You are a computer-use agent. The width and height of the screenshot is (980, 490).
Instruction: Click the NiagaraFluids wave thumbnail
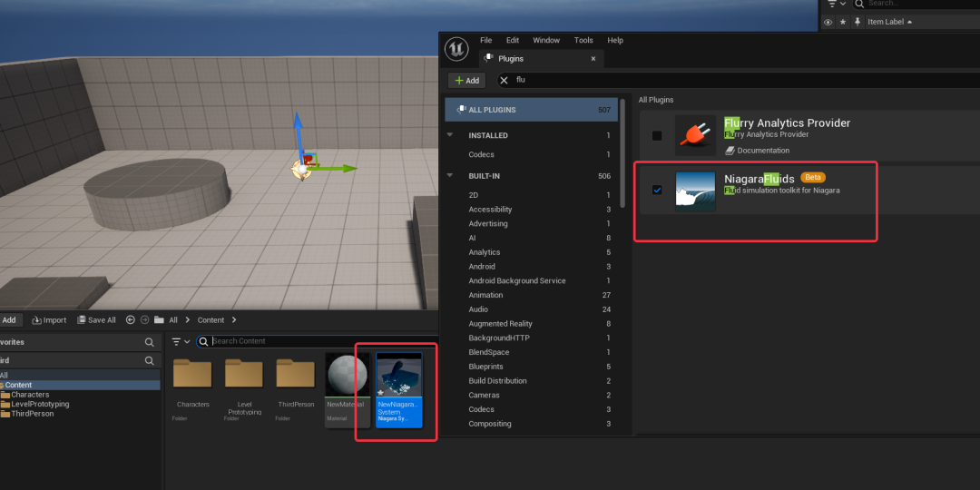[x=696, y=191]
